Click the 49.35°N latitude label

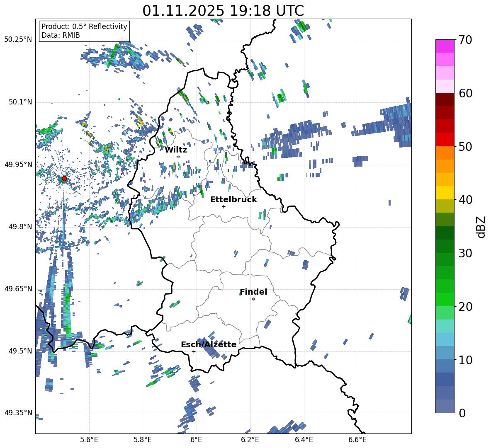[18, 413]
